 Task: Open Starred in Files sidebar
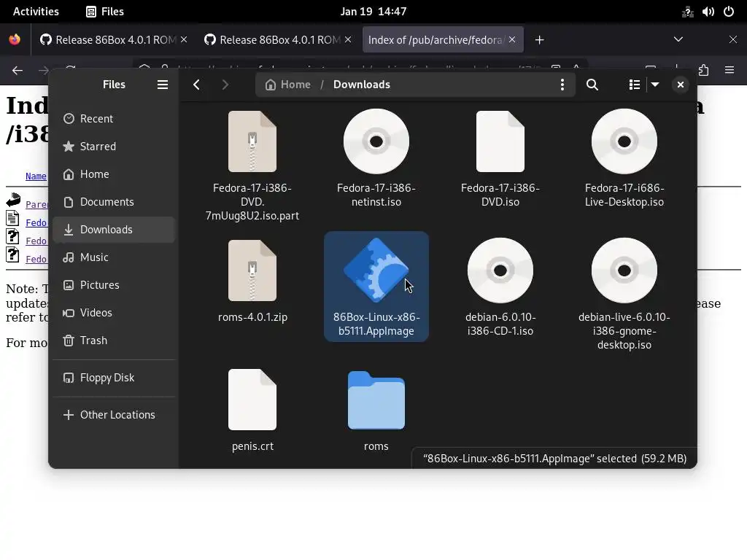(x=114, y=146)
